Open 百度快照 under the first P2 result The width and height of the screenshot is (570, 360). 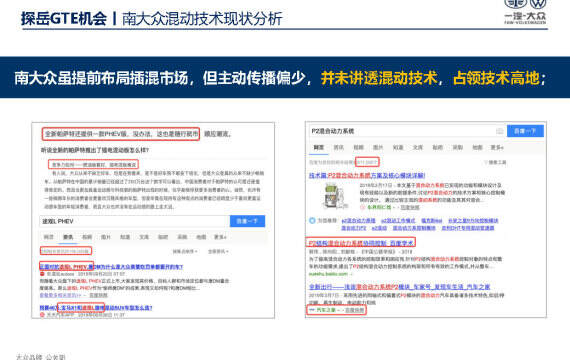pos(410,207)
